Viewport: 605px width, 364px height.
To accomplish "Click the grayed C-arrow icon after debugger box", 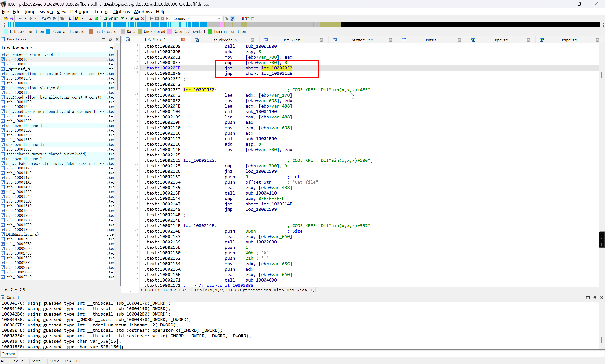I will (x=227, y=18).
